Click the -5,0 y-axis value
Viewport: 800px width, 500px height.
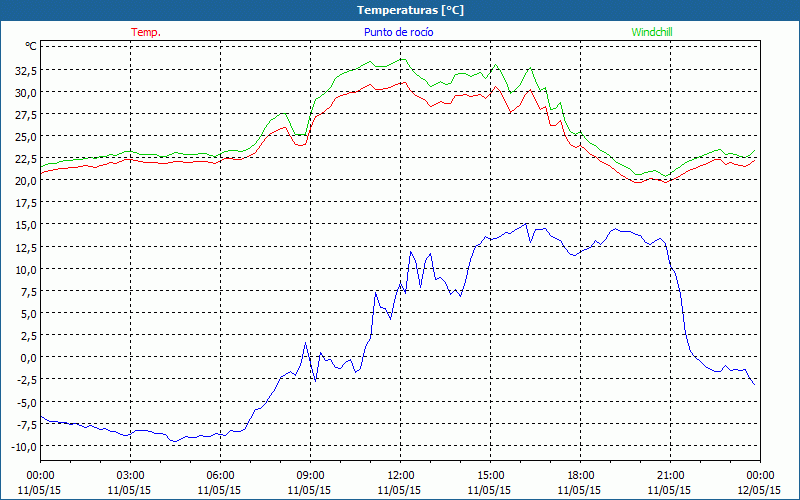coord(26,402)
